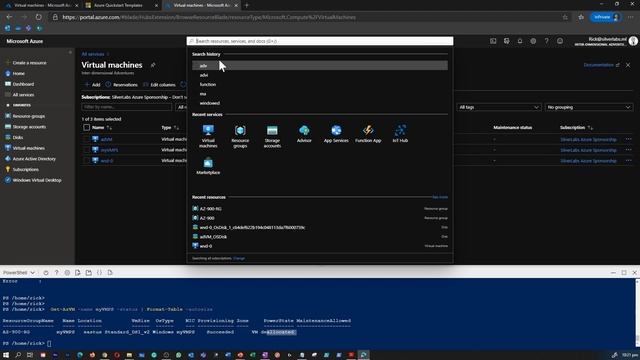Image resolution: width=640 pixels, height=360 pixels.
Task: Open the Notifications bell
Action: pyautogui.click(x=520, y=41)
